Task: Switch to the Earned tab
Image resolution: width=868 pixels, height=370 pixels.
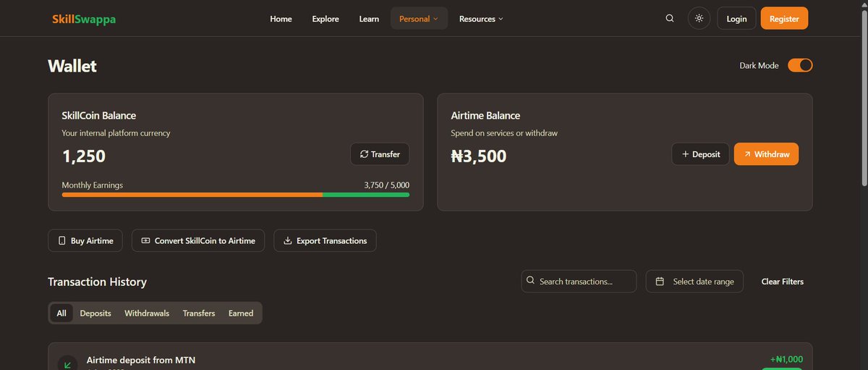Action: [x=241, y=313]
